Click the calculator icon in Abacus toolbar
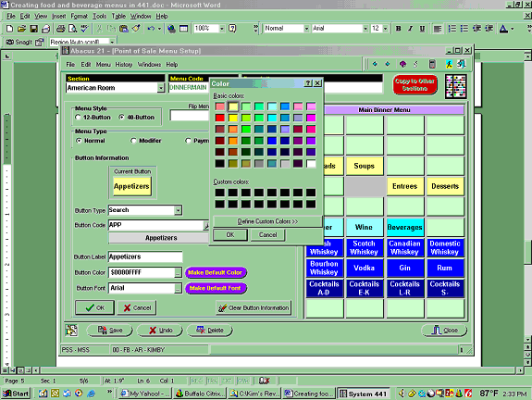Viewport: 532px width, 400px height. 432,64
